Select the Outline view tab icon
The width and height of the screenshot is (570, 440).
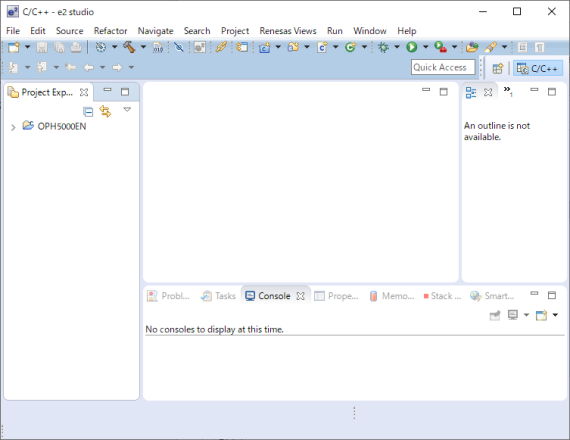click(x=471, y=92)
